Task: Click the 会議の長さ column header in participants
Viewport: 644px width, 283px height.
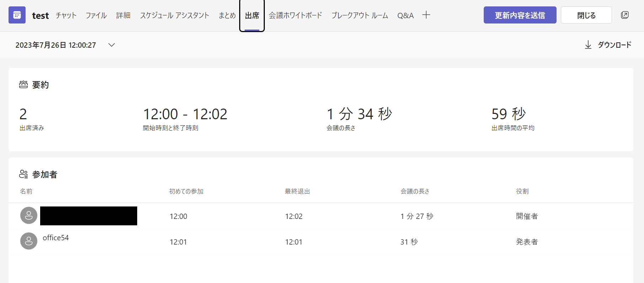Action: [415, 191]
